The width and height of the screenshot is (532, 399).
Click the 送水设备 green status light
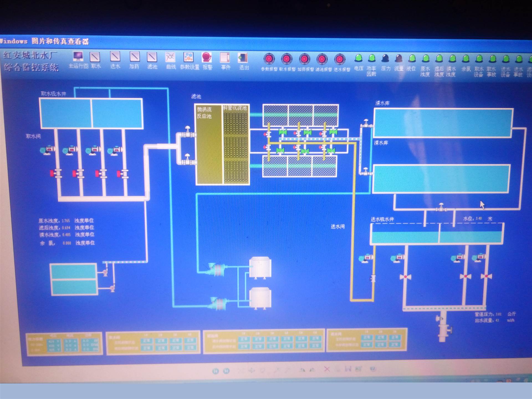(506, 58)
